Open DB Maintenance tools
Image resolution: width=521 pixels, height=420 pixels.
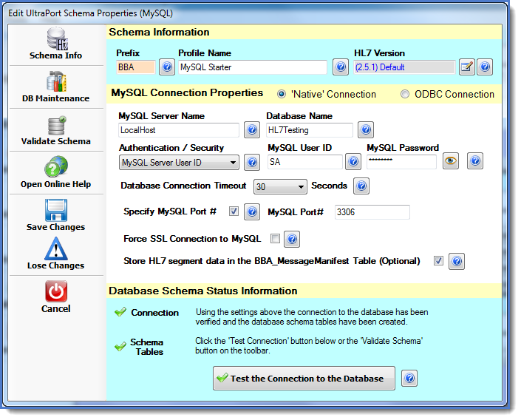tap(56, 87)
